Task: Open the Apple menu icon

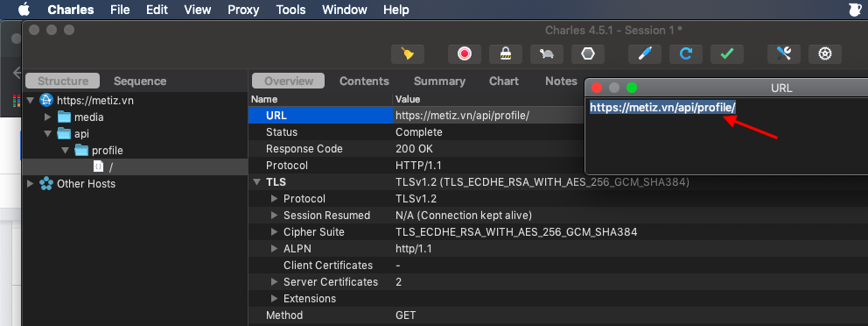Action: [24, 10]
